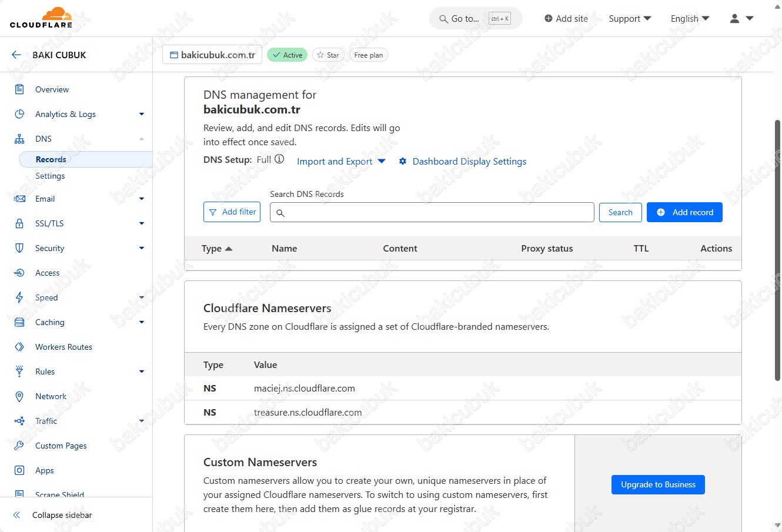Star the bakicubuk.com.tr site
The image size is (782, 532).
[328, 55]
